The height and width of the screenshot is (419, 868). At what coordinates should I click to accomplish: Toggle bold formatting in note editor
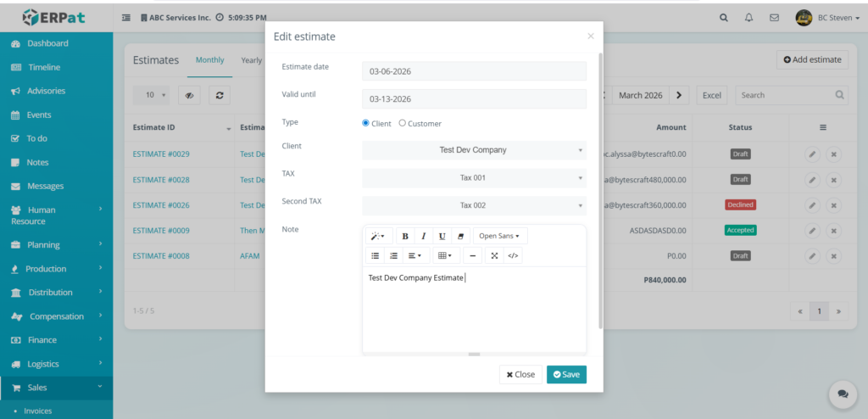(405, 236)
